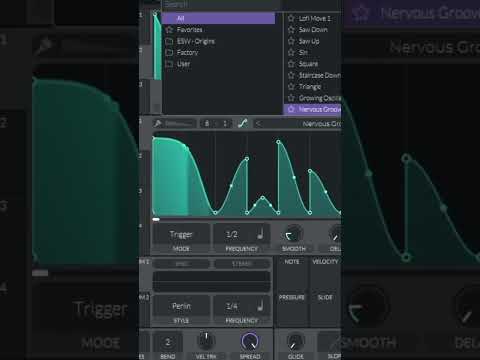Image resolution: width=480 pixels, height=360 pixels.
Task: Click the SLIDE modulation source
Action: [325, 297]
